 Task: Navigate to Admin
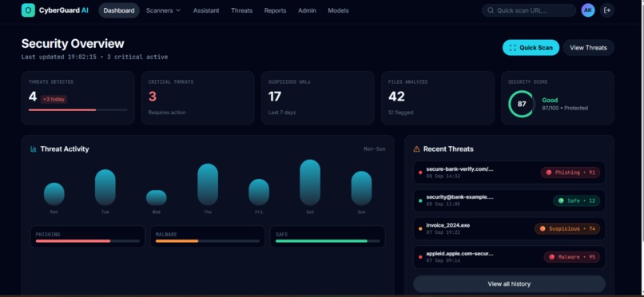click(x=307, y=10)
